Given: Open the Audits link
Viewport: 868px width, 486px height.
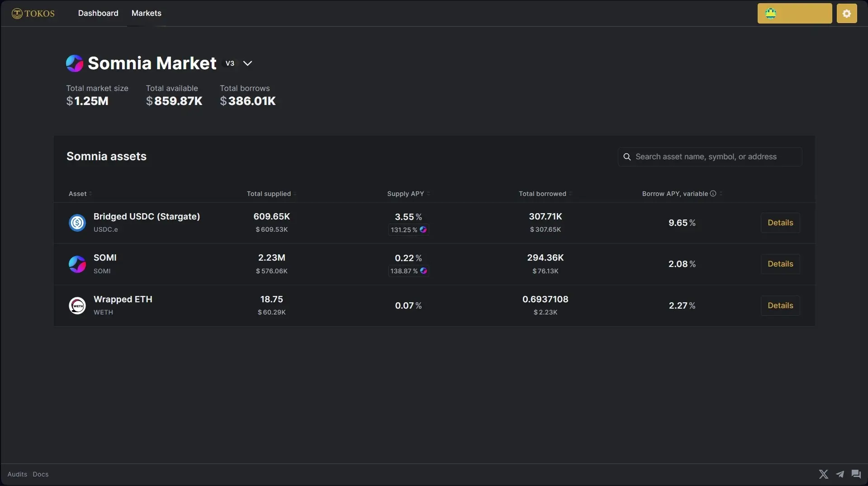Looking at the screenshot, I should click(17, 474).
